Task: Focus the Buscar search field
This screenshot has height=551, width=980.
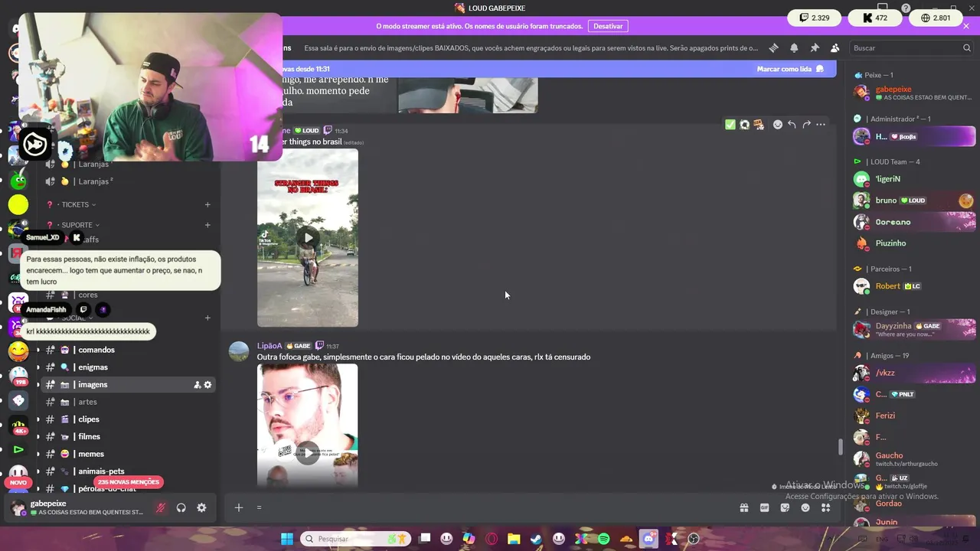Action: [911, 47]
